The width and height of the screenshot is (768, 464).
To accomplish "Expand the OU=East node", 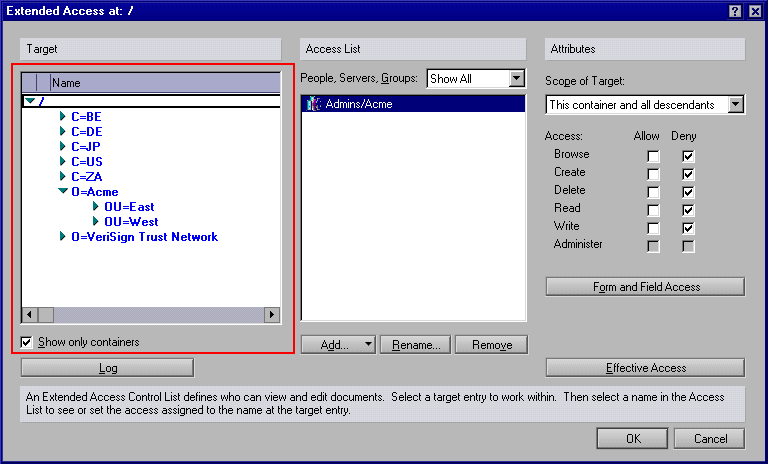I will point(96,206).
